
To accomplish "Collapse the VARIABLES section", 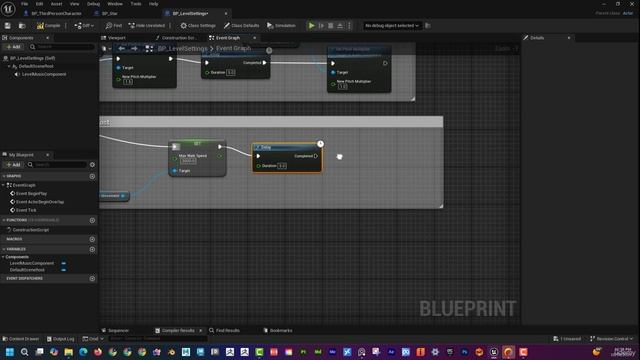I will (x=4, y=249).
